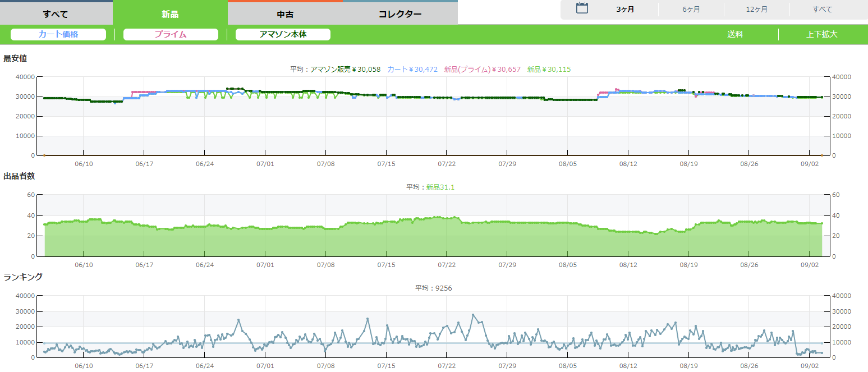Screen dimensions: 868x372
Task: Click the アマゾン販売 average legend label
Action: 336,70
